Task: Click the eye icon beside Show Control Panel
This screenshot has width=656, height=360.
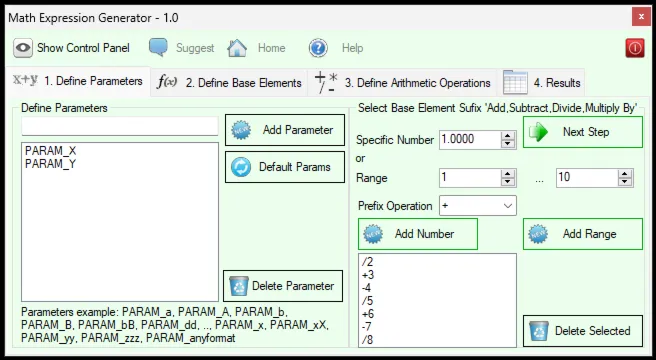Action: (x=23, y=48)
